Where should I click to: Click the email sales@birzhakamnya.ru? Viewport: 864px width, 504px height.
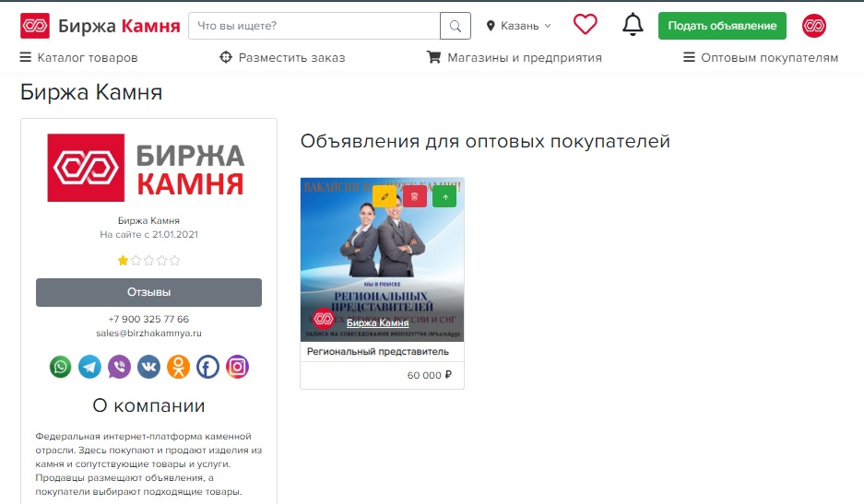[x=148, y=334]
